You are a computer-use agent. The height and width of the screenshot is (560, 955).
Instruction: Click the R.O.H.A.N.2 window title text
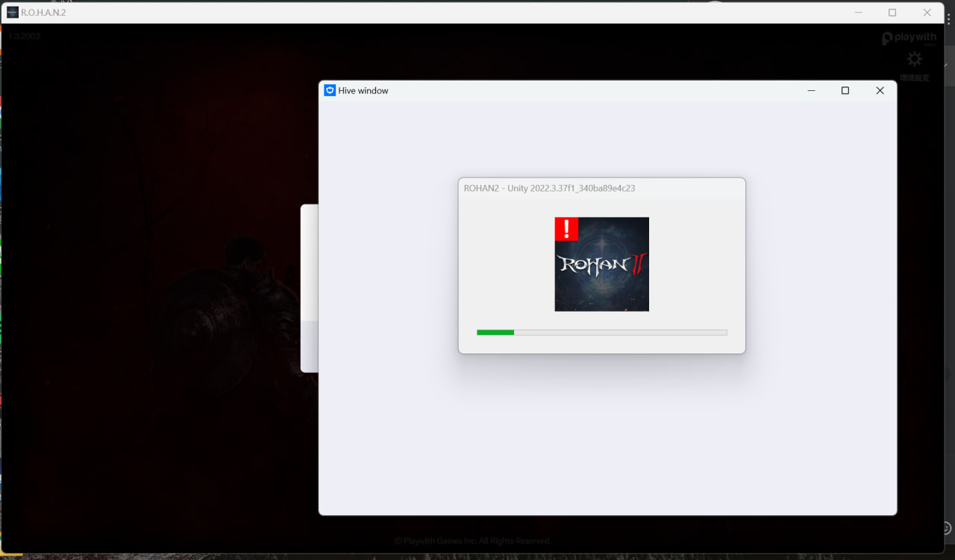tap(43, 13)
